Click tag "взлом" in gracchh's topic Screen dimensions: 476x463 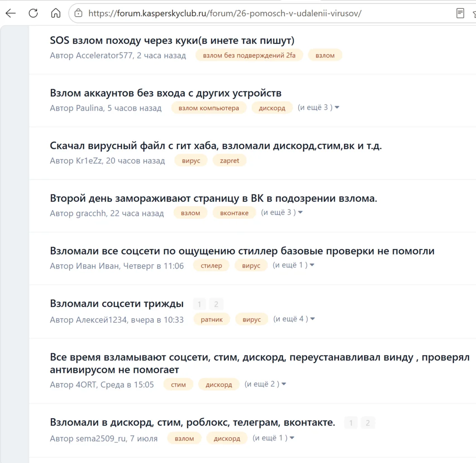click(190, 213)
